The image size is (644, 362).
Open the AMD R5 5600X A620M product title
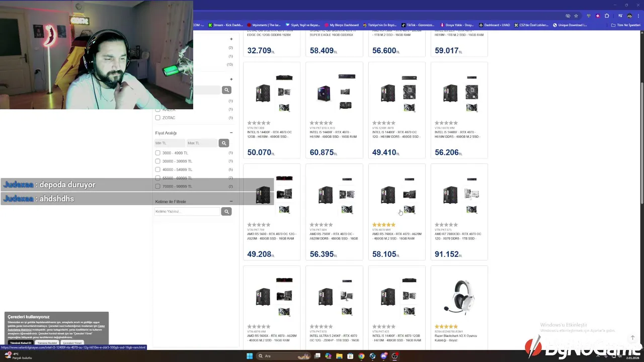pos(272,338)
